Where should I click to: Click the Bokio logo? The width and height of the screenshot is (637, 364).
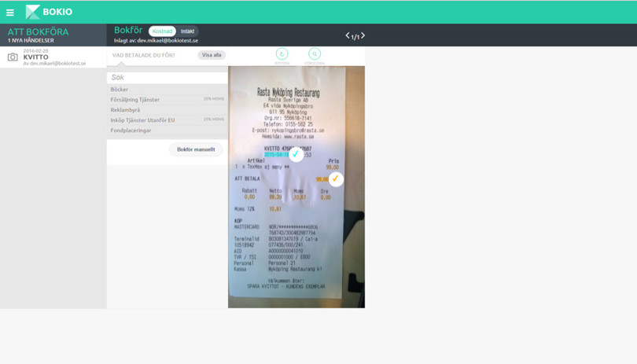click(49, 12)
